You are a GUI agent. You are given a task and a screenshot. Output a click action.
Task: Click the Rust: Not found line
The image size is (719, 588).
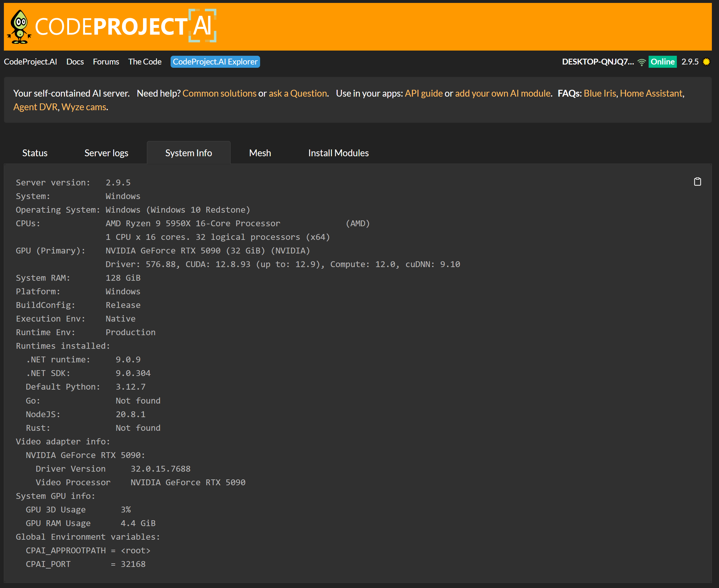point(93,428)
